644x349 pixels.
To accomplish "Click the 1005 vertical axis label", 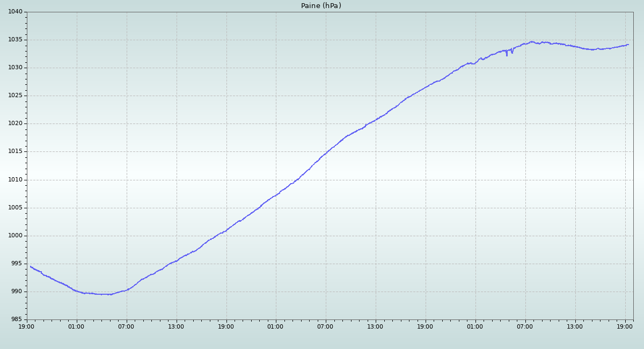I will point(15,208).
